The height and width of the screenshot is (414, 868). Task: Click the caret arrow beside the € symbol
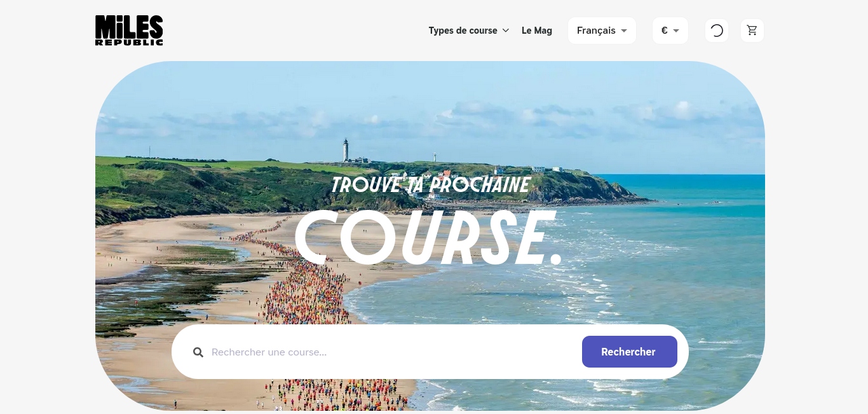(676, 31)
